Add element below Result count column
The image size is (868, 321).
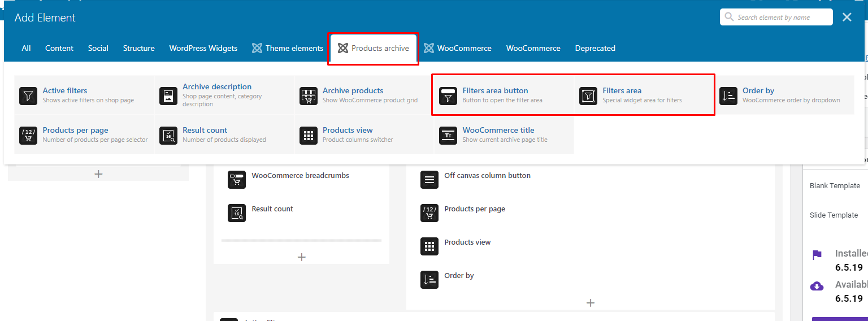pos(302,257)
